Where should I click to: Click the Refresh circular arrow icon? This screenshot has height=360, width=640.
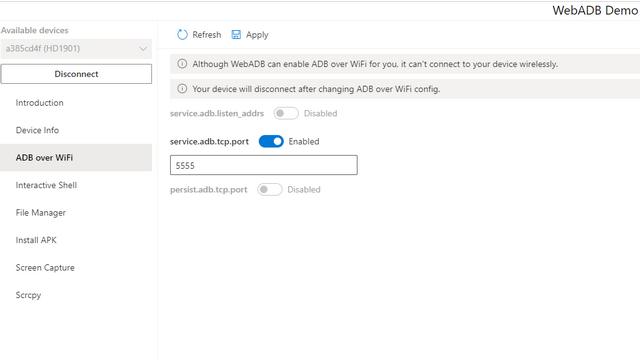(182, 35)
